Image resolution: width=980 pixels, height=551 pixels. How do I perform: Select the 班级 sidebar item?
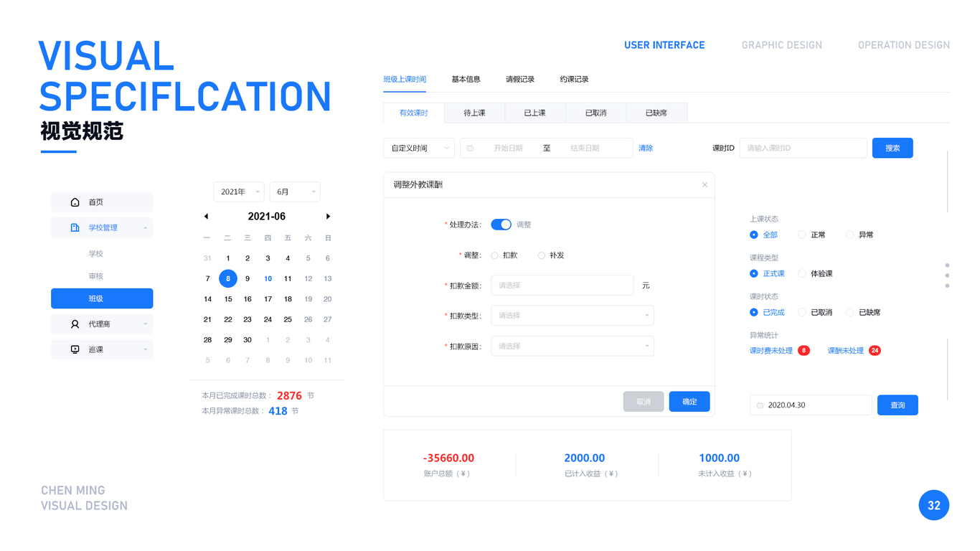102,298
